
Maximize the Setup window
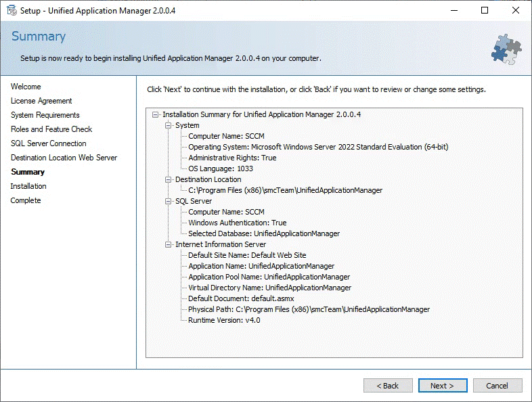pyautogui.click(x=485, y=11)
